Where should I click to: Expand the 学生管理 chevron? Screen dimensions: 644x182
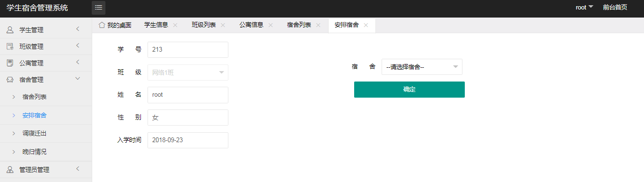tap(78, 29)
